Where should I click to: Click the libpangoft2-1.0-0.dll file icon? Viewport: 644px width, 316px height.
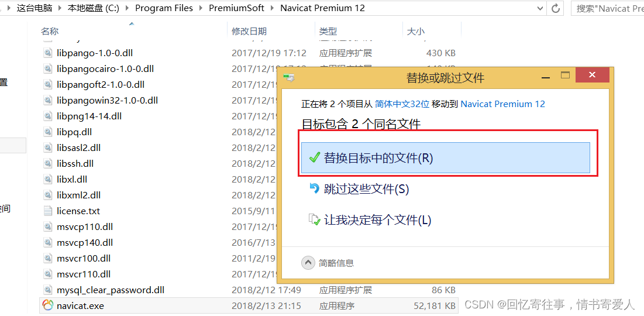click(48, 85)
